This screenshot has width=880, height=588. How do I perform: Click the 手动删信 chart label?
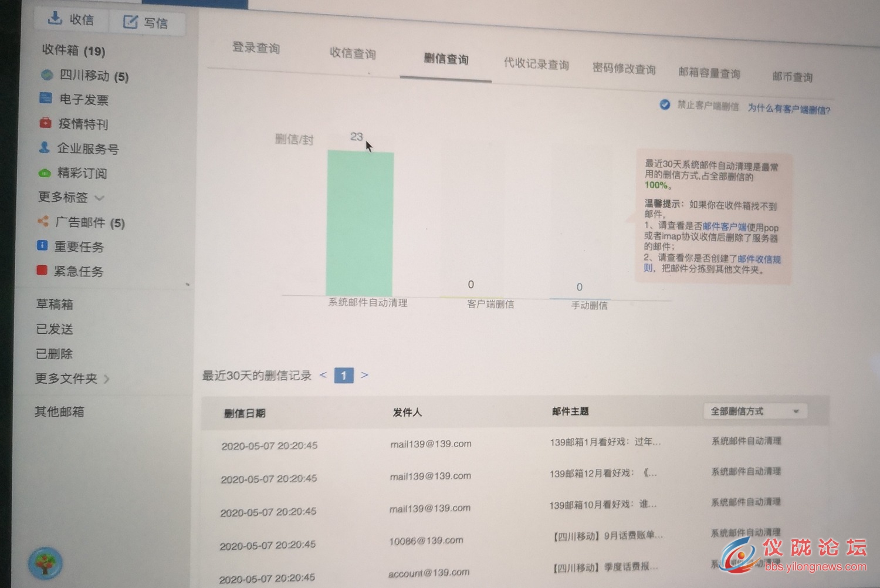(x=589, y=305)
